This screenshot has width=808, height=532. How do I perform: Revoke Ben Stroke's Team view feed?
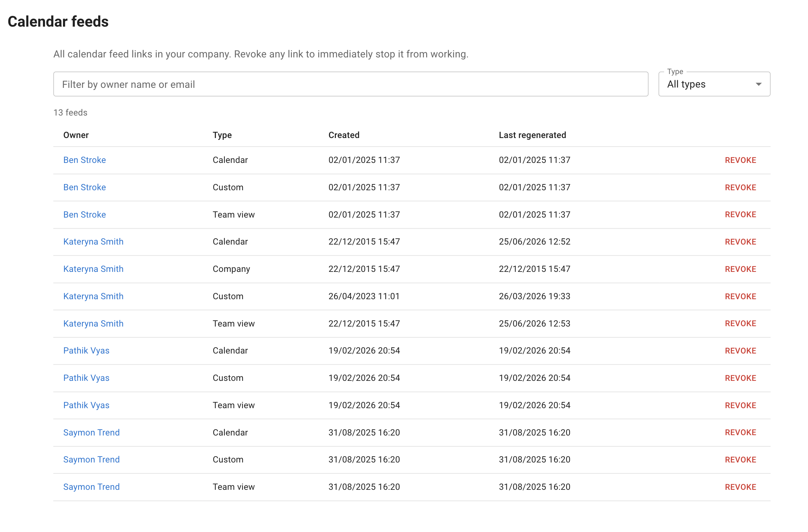(741, 214)
